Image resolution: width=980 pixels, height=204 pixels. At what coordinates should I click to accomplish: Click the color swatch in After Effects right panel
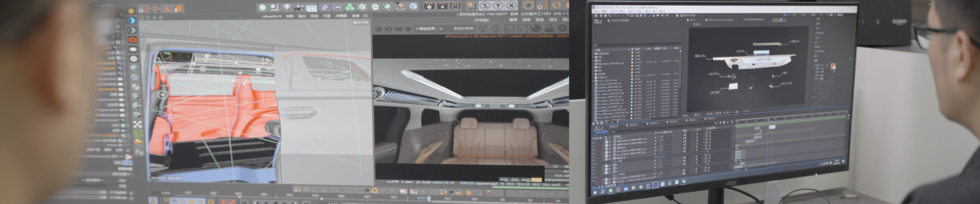pos(832,67)
